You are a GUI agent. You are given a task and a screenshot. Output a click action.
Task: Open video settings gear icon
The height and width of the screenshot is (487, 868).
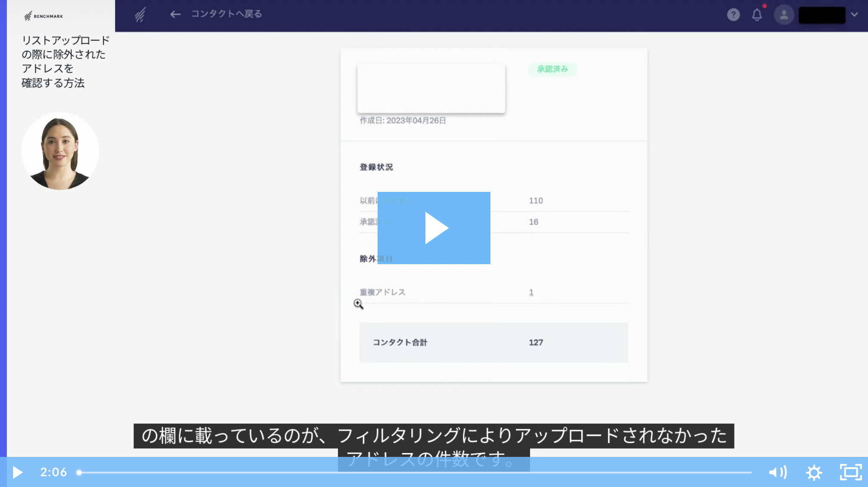[x=814, y=472]
